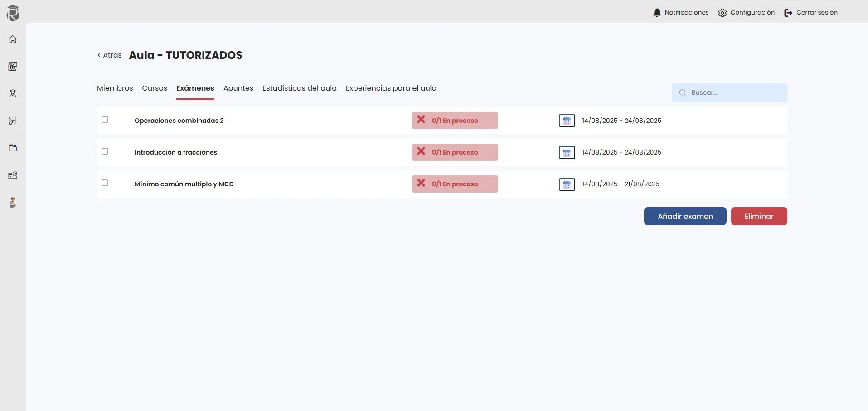The width and height of the screenshot is (868, 411).
Task: Open Notificaciones bell
Action: click(x=680, y=13)
